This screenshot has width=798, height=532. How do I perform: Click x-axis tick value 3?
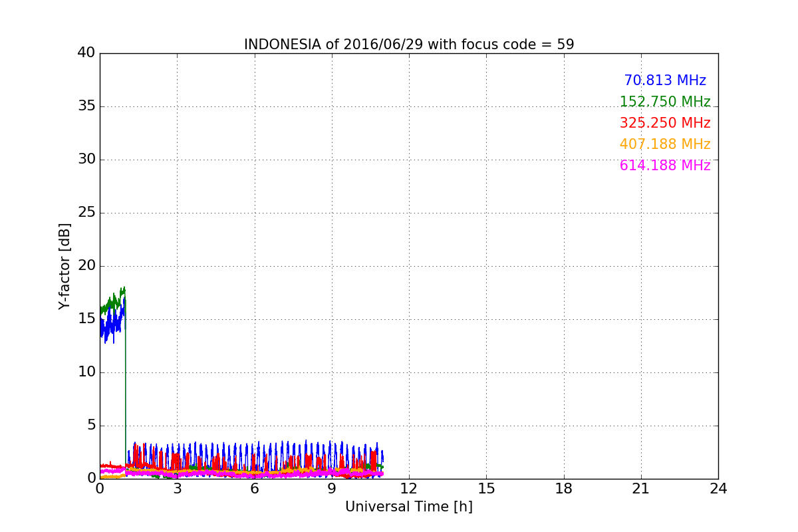pyautogui.click(x=177, y=489)
